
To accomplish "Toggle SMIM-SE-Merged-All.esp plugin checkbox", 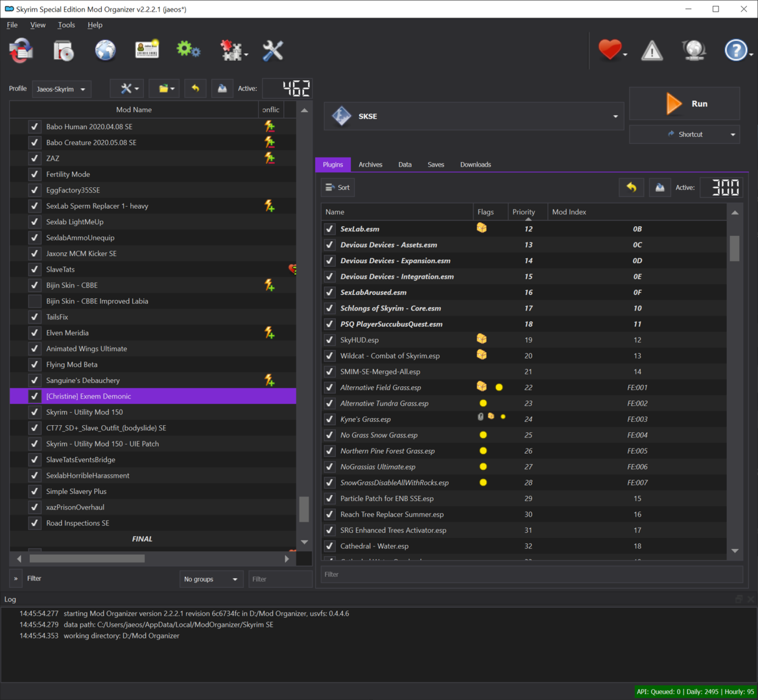I will pyautogui.click(x=329, y=371).
